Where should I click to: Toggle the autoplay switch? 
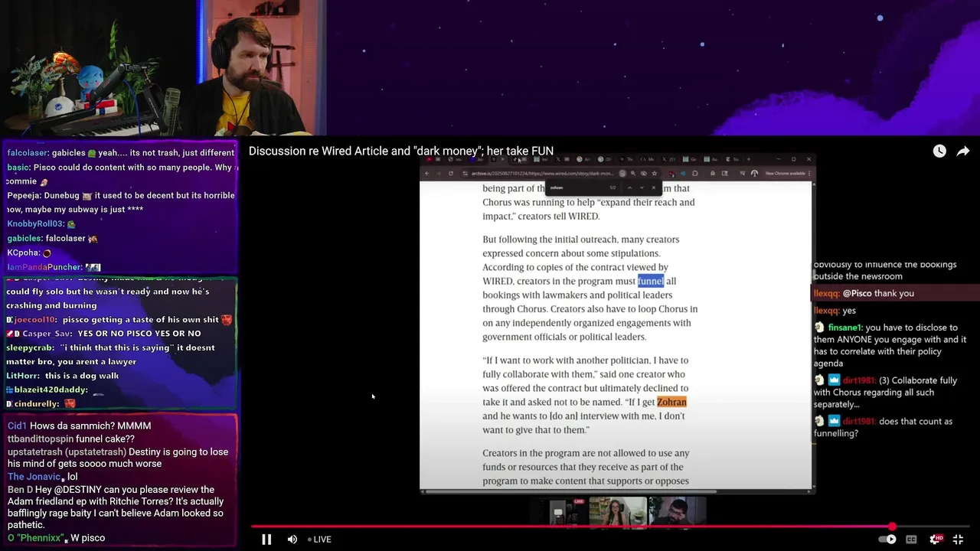887,540
